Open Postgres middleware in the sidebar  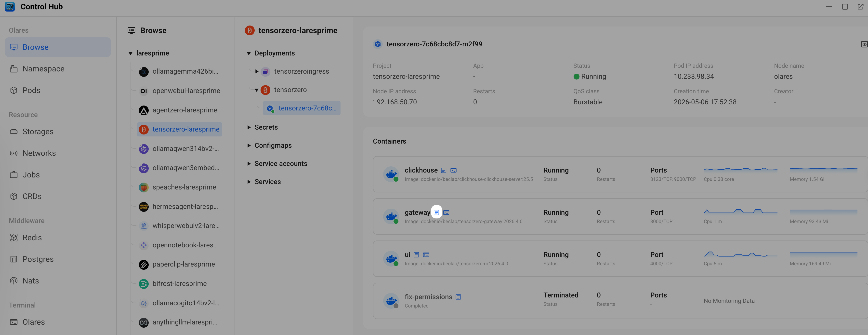tap(58, 259)
